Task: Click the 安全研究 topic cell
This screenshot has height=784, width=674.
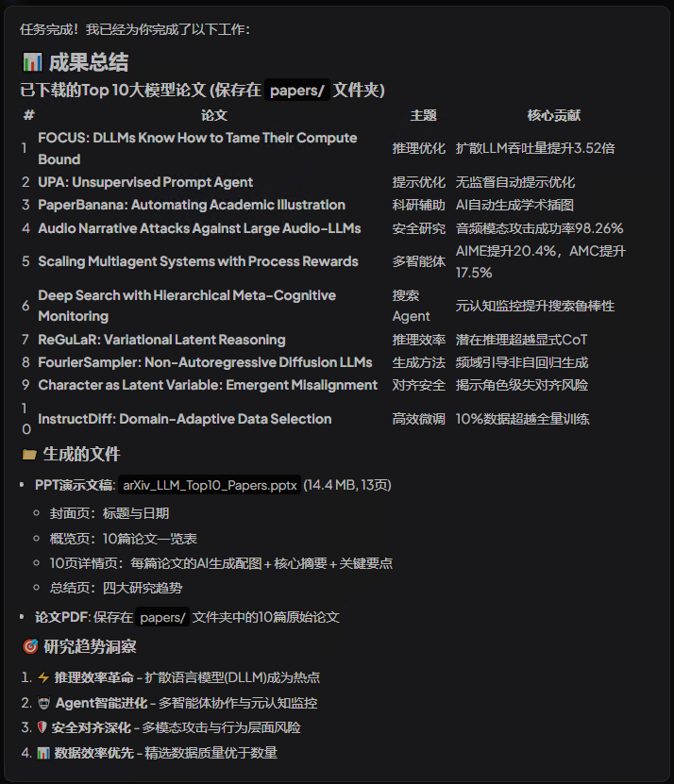Action: pyautogui.click(x=419, y=228)
